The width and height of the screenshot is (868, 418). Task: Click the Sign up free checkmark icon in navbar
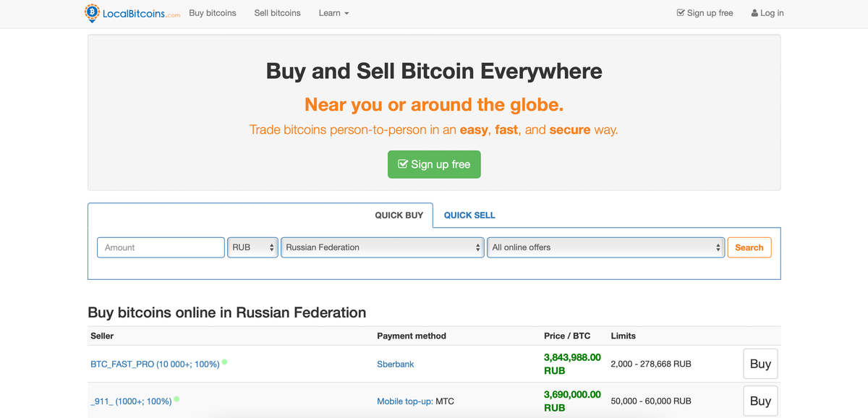pyautogui.click(x=681, y=13)
